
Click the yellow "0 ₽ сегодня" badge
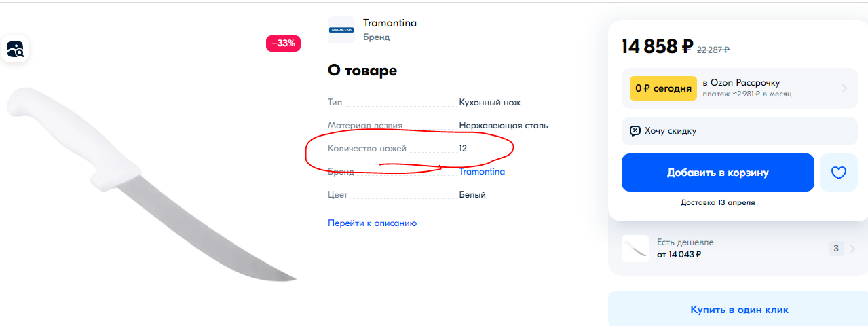coord(663,88)
